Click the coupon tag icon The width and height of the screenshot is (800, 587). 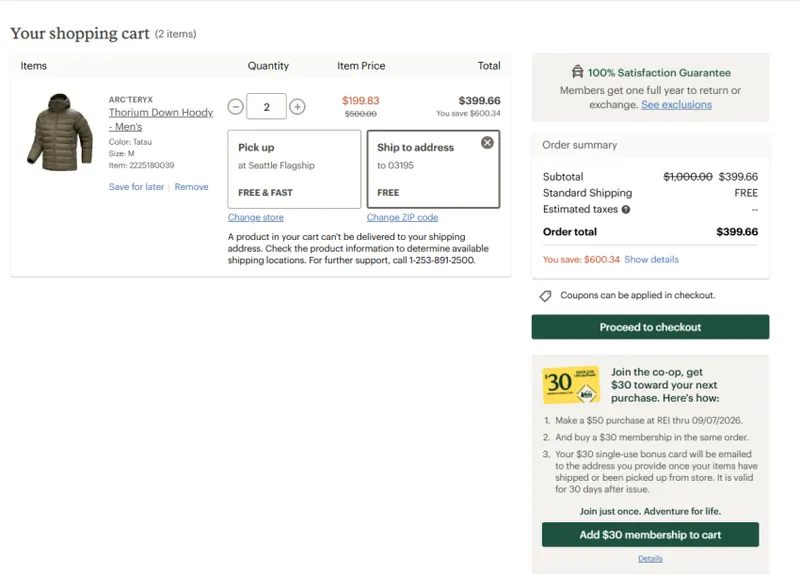pyautogui.click(x=545, y=296)
